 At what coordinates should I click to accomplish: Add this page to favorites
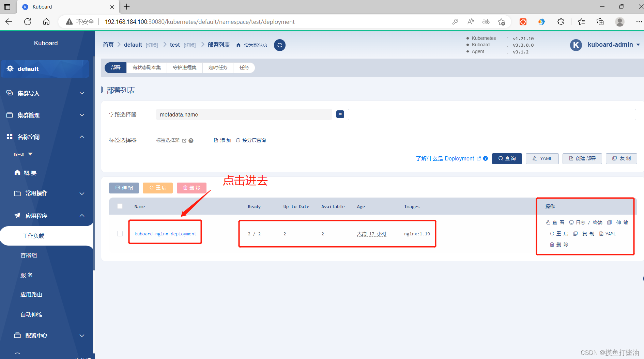(x=501, y=22)
